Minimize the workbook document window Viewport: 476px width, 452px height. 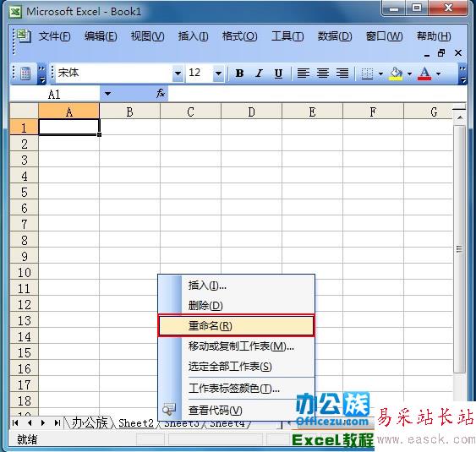427,56
